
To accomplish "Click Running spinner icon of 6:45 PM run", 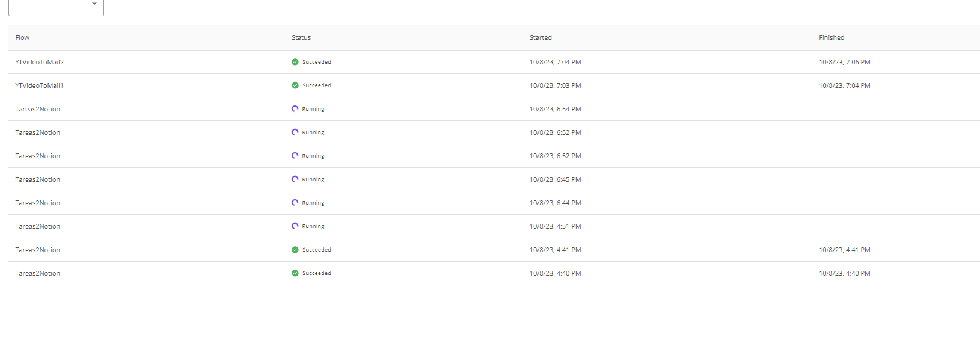I will tap(295, 179).
